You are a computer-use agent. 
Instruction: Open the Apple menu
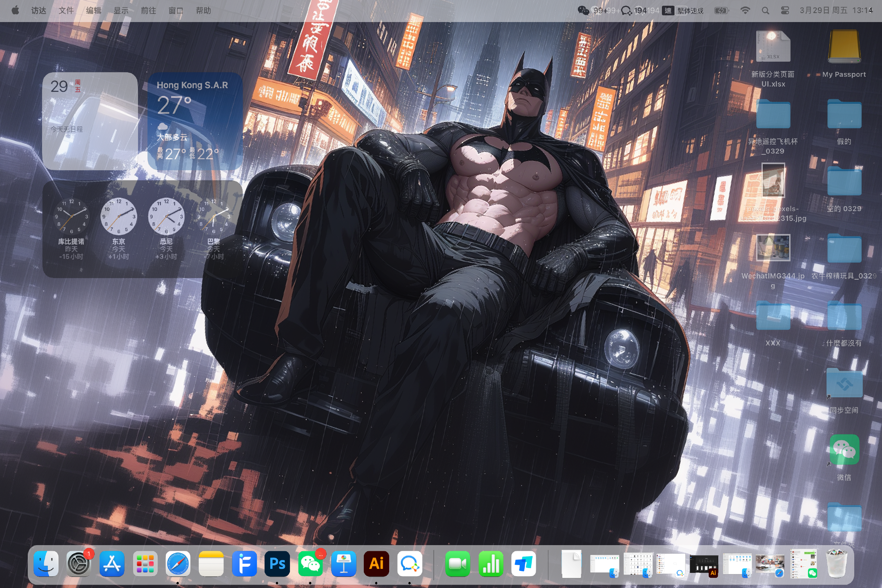(15, 11)
